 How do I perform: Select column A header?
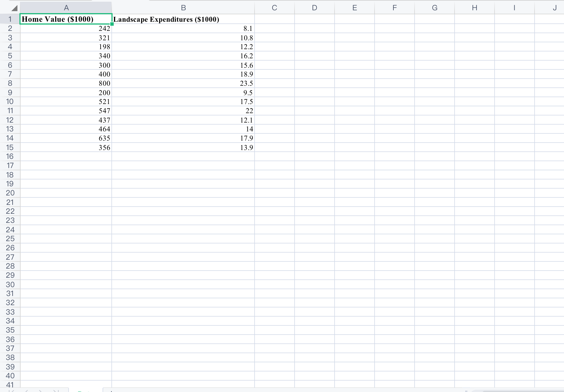[x=66, y=8]
